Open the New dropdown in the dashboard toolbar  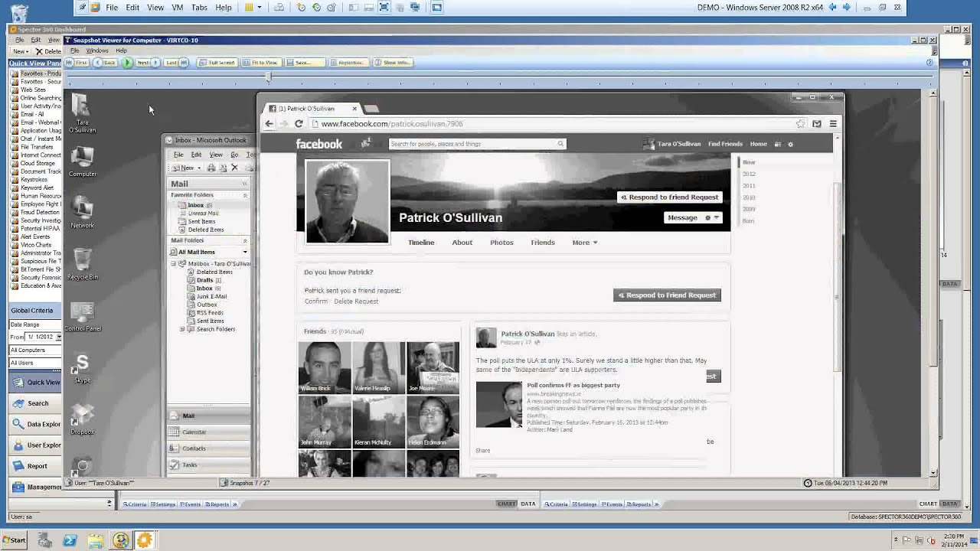[21, 51]
